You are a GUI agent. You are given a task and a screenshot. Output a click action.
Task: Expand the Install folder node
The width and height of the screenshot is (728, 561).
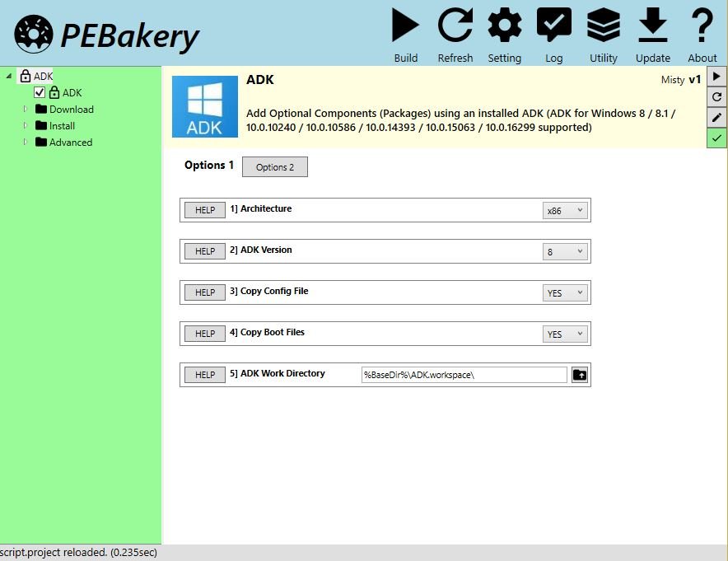(x=26, y=125)
